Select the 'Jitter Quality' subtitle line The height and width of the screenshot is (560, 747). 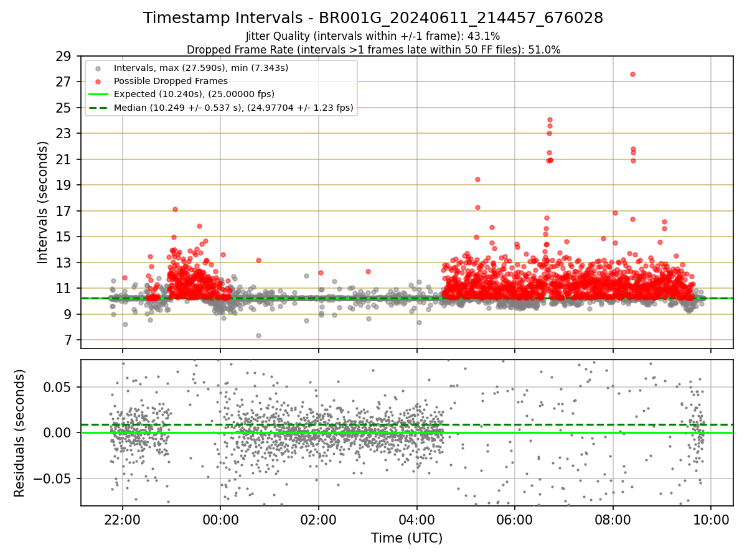click(x=373, y=36)
